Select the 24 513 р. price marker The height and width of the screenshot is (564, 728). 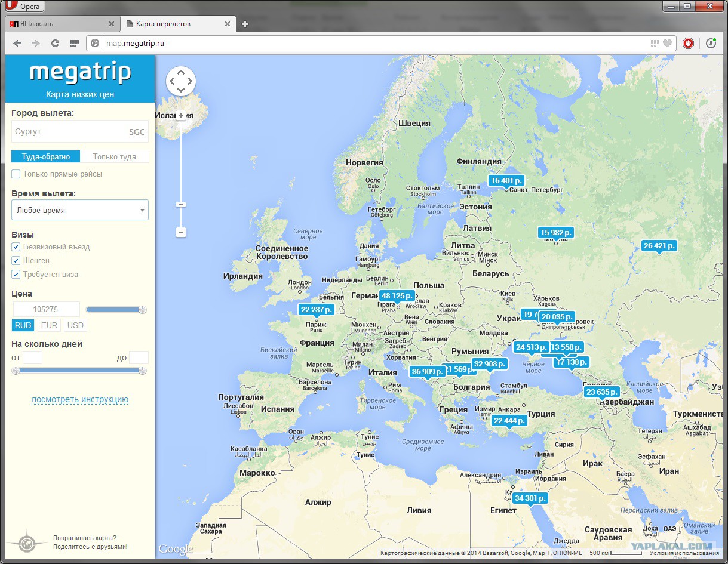532,347
